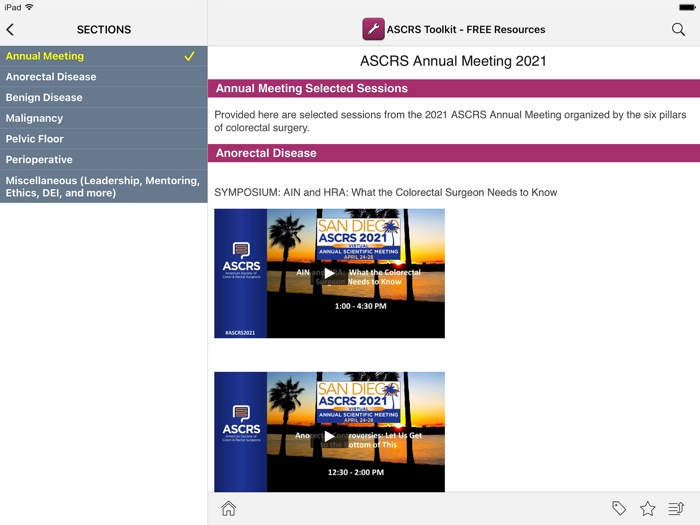Open tags with the tag icon
The width and height of the screenshot is (700, 525).
619,508
